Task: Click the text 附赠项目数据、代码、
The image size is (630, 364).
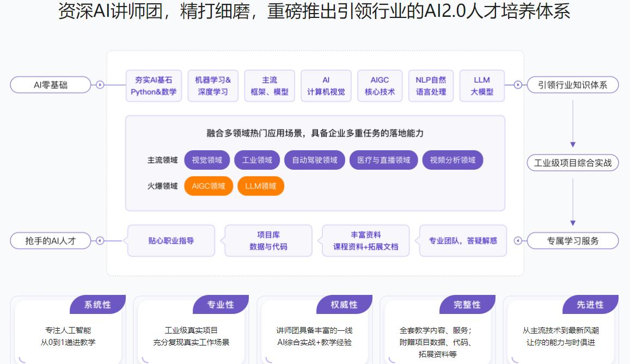Action: click(436, 342)
